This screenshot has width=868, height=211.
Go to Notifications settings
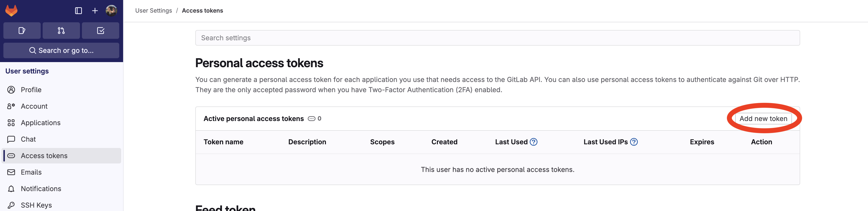click(x=41, y=189)
